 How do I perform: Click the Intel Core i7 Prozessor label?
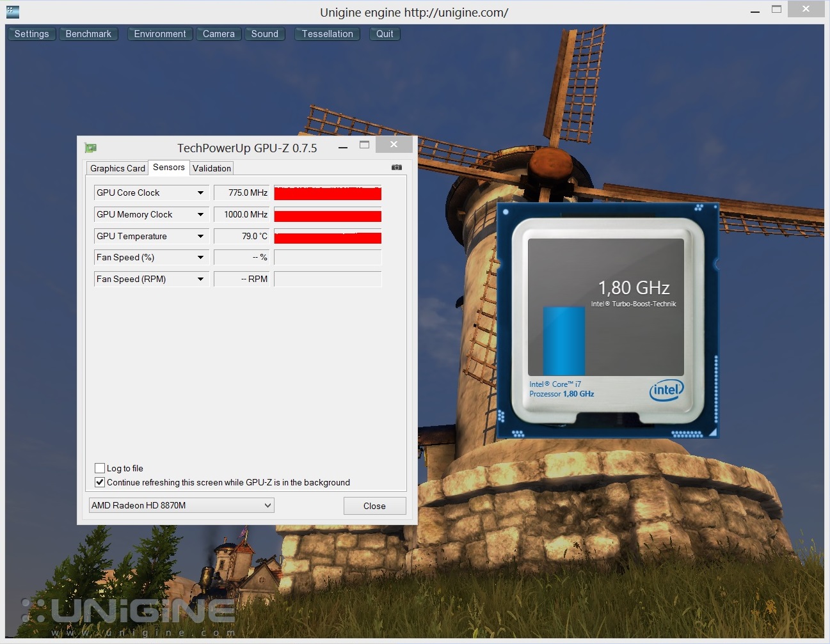pyautogui.click(x=561, y=389)
